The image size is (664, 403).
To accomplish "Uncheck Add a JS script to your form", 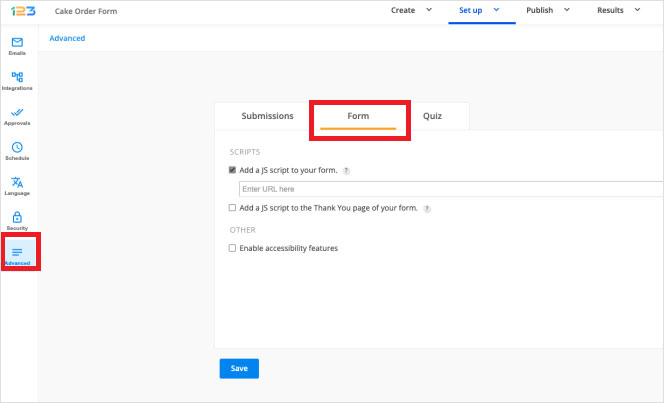I will [232, 170].
